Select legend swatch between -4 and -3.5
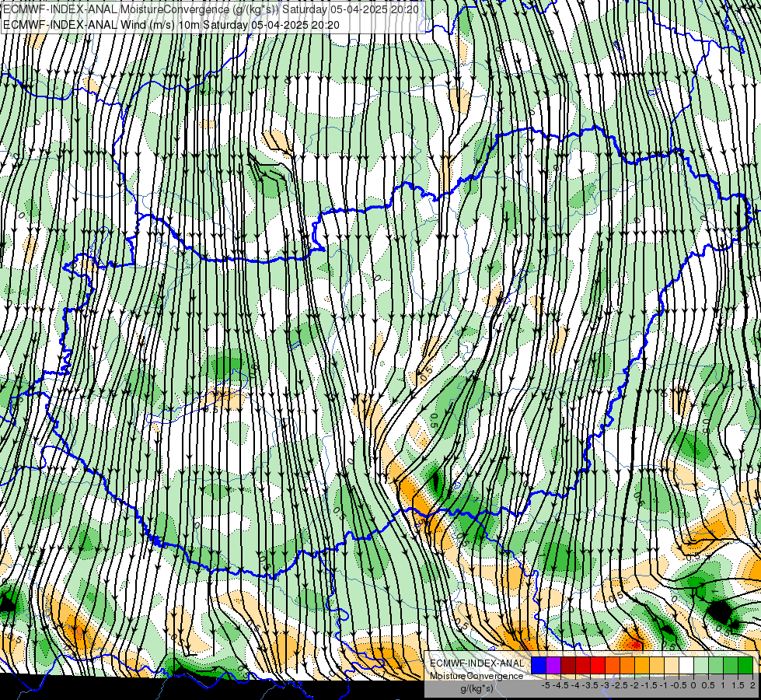 click(x=583, y=665)
